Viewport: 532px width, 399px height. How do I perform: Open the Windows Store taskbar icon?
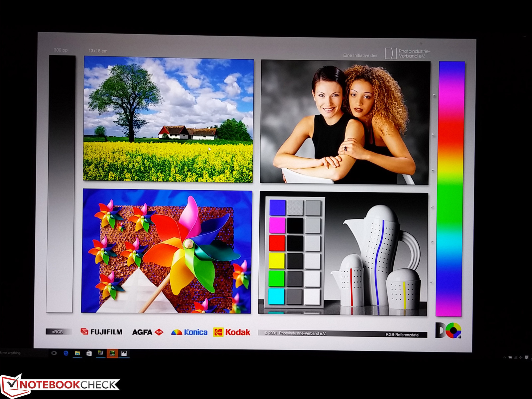89,353
